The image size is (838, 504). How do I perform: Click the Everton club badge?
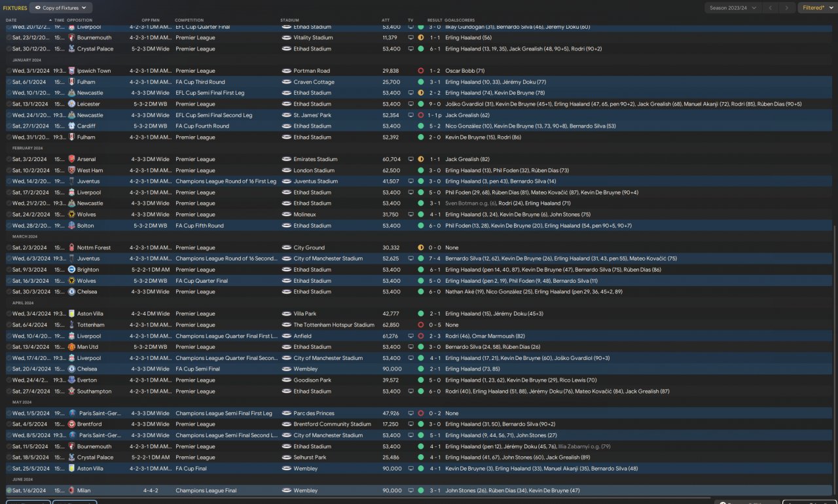click(72, 380)
